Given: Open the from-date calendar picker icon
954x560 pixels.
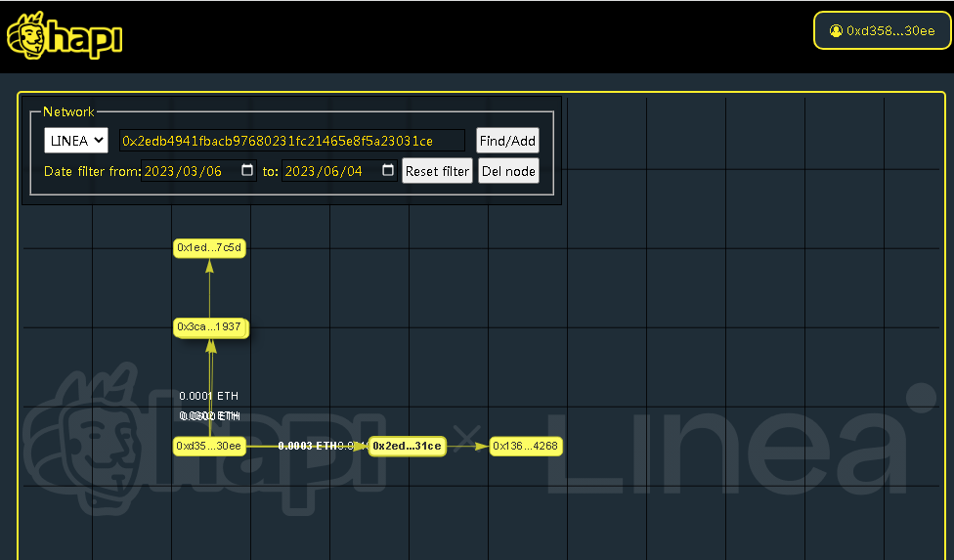Looking at the screenshot, I should (247, 170).
